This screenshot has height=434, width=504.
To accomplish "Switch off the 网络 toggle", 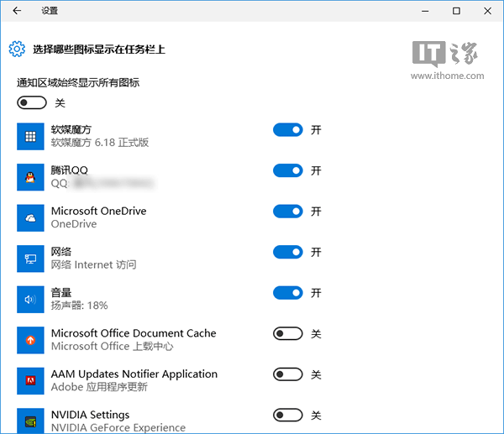I will point(287,252).
